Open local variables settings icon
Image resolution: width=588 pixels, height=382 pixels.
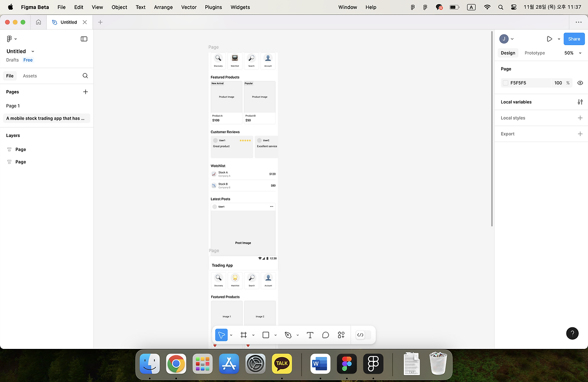click(580, 102)
